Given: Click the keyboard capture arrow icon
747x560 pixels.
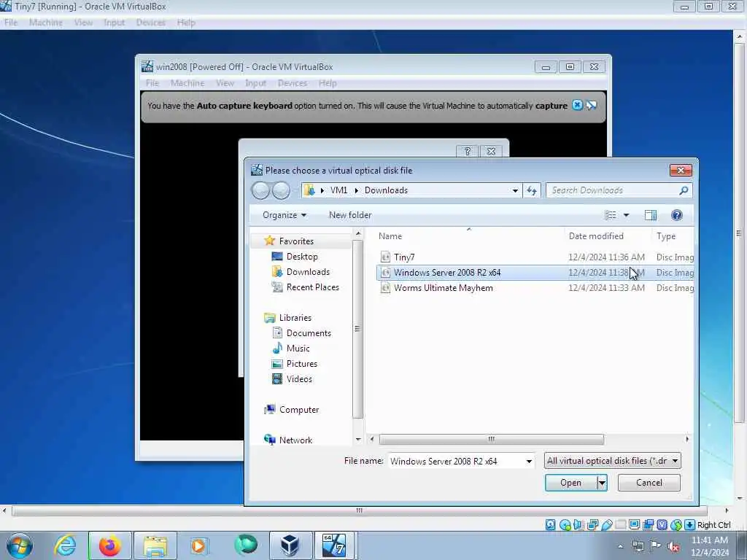Looking at the screenshot, I should (689, 525).
